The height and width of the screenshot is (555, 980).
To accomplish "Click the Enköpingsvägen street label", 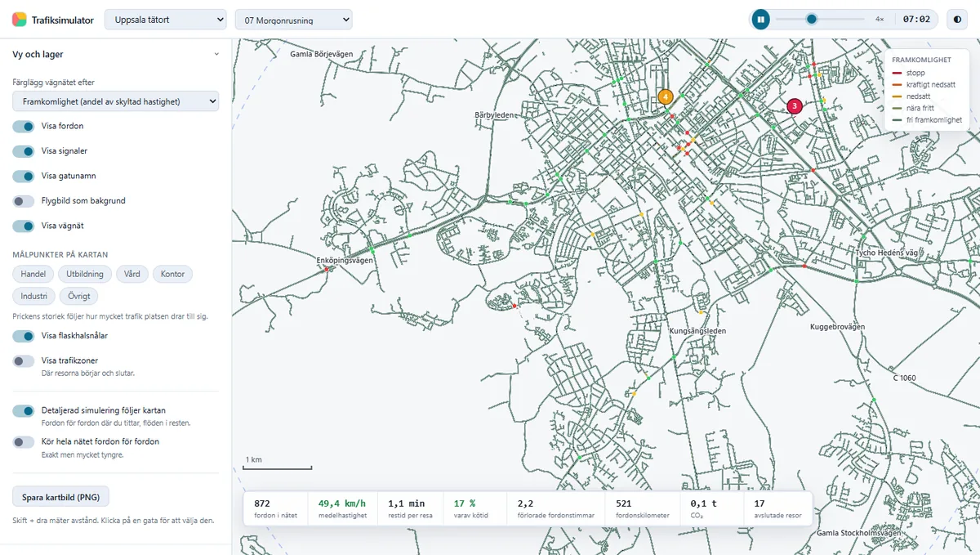I will (344, 260).
